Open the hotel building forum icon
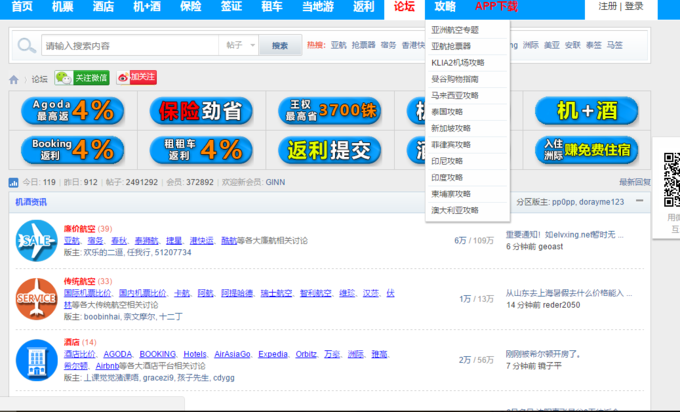The height and width of the screenshot is (412, 680). click(36, 360)
